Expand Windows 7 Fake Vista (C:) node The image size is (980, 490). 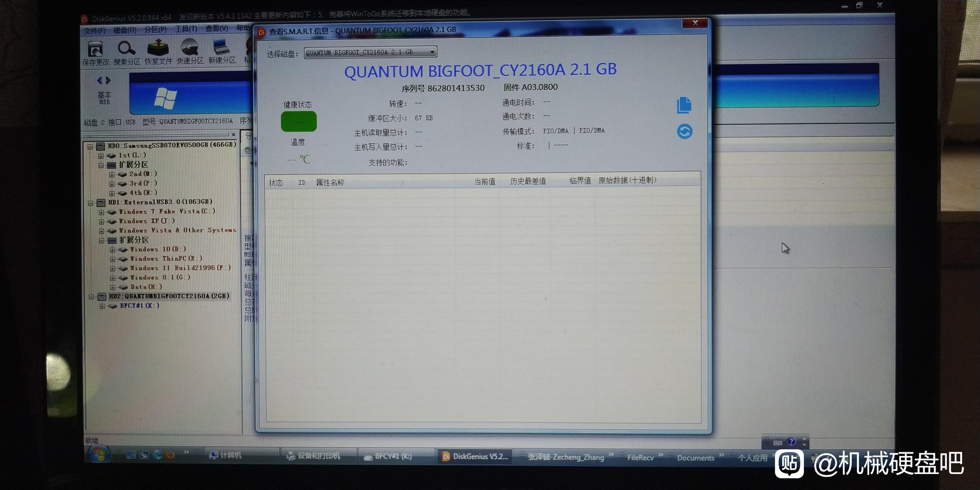[101, 212]
